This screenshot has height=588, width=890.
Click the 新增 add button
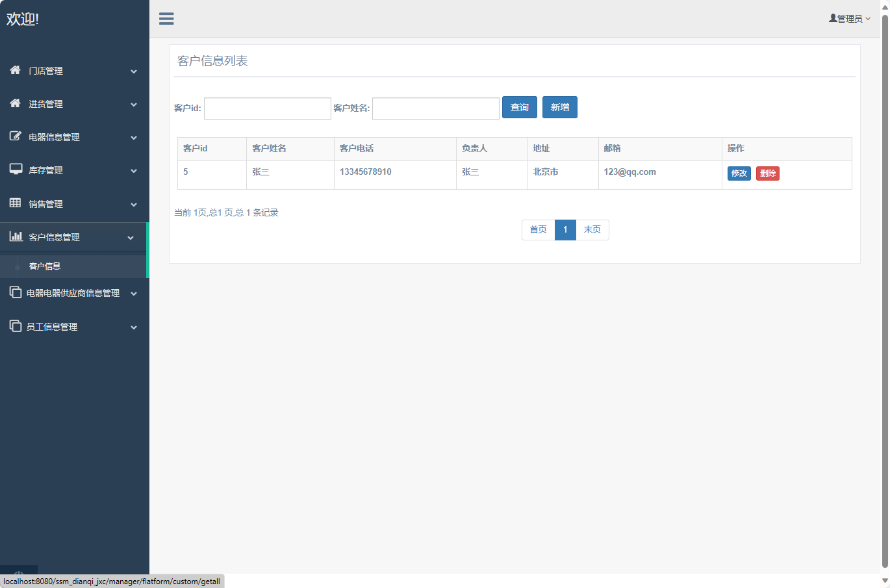pyautogui.click(x=559, y=108)
